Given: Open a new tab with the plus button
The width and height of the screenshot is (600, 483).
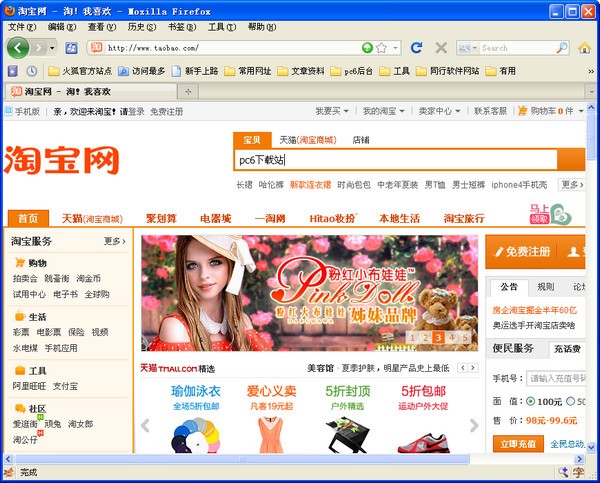Looking at the screenshot, I should click(188, 91).
